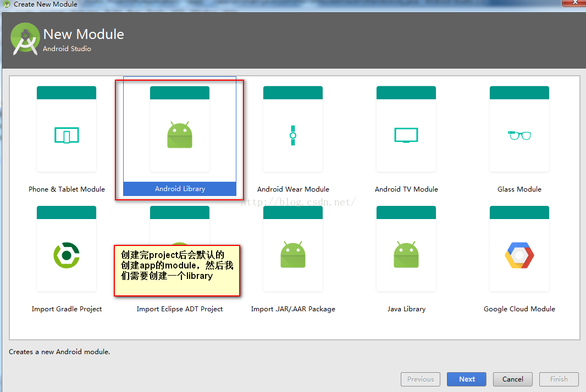Click the Android TV Module label
Screen dimensions: 586x392
tap(406, 189)
